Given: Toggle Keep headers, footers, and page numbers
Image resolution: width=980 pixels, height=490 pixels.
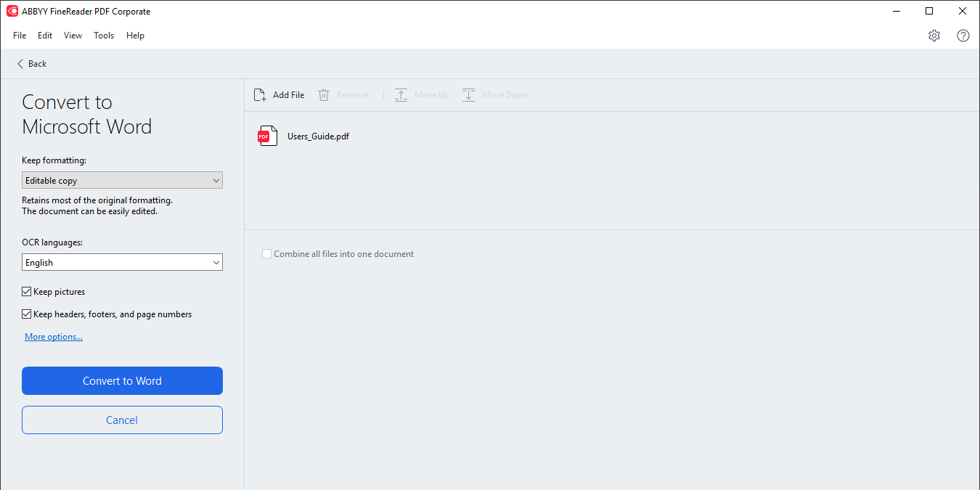Looking at the screenshot, I should point(27,314).
